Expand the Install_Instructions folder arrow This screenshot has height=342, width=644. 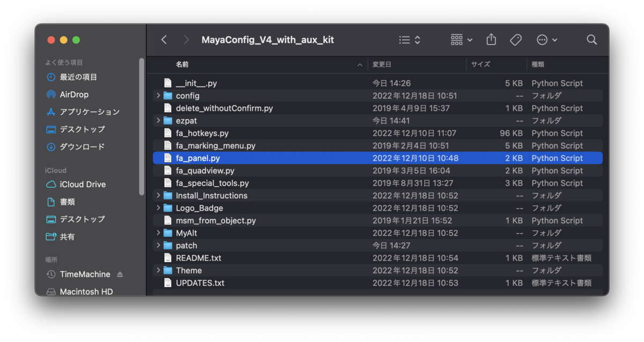coord(158,195)
